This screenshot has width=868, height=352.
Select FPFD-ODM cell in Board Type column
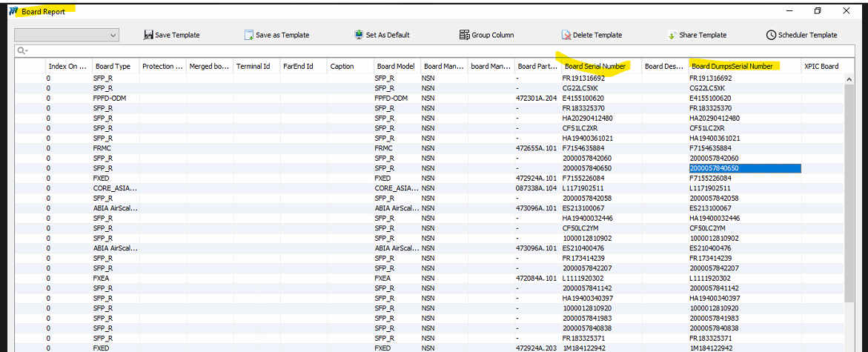point(105,98)
